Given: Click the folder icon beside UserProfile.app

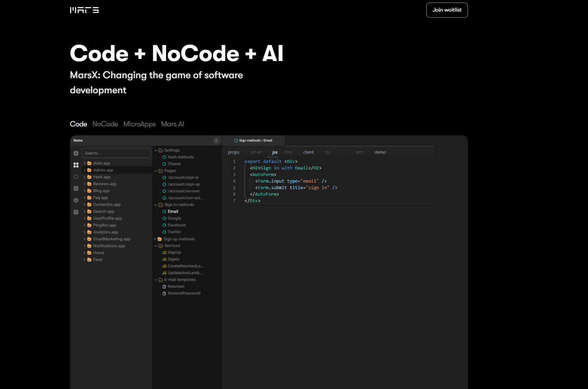Looking at the screenshot, I should click(89, 218).
